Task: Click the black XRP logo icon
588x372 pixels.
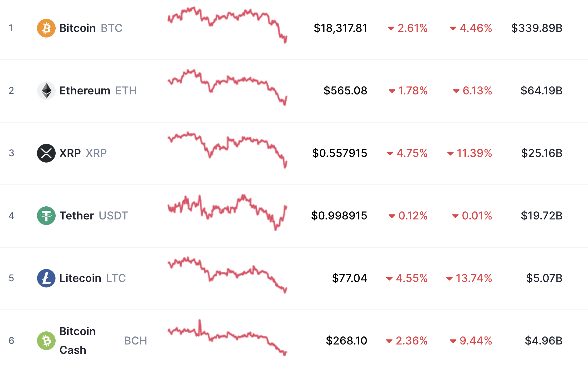Action: click(x=46, y=153)
